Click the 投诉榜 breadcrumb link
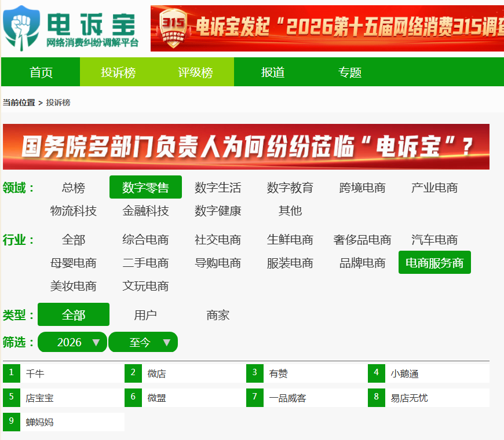The image size is (504, 440). tap(58, 102)
